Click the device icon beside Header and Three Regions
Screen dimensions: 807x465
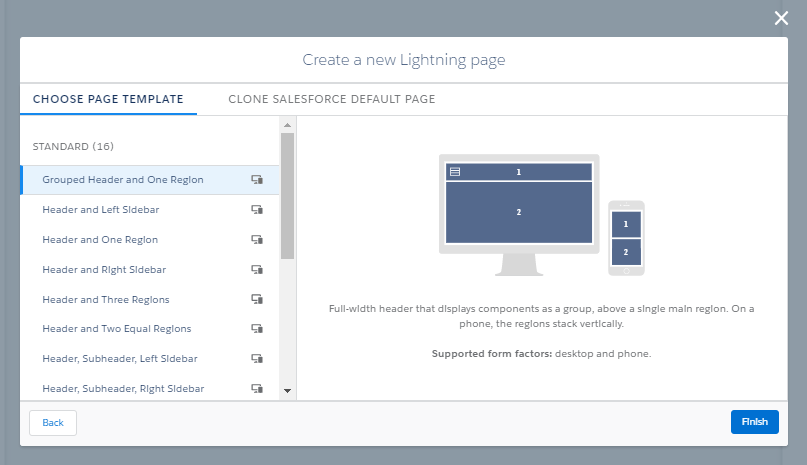(257, 299)
